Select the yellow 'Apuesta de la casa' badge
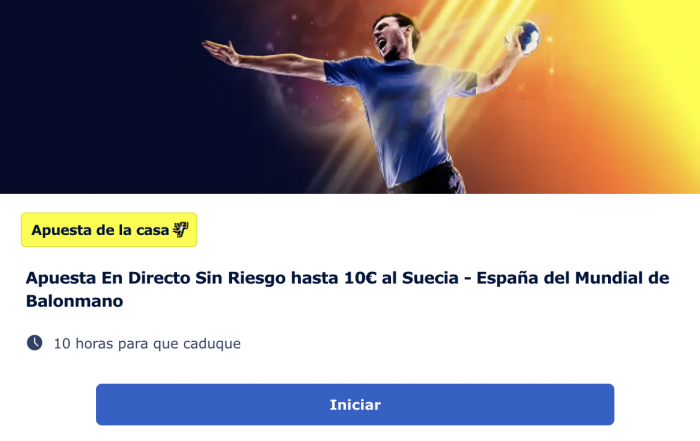The image size is (700, 441). pyautogui.click(x=109, y=230)
